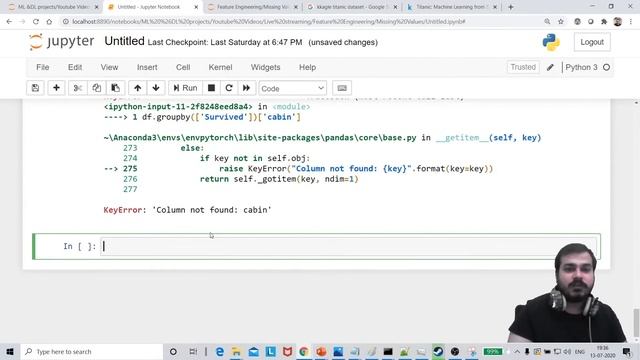Open the Chrome three-dot menu

[631, 22]
